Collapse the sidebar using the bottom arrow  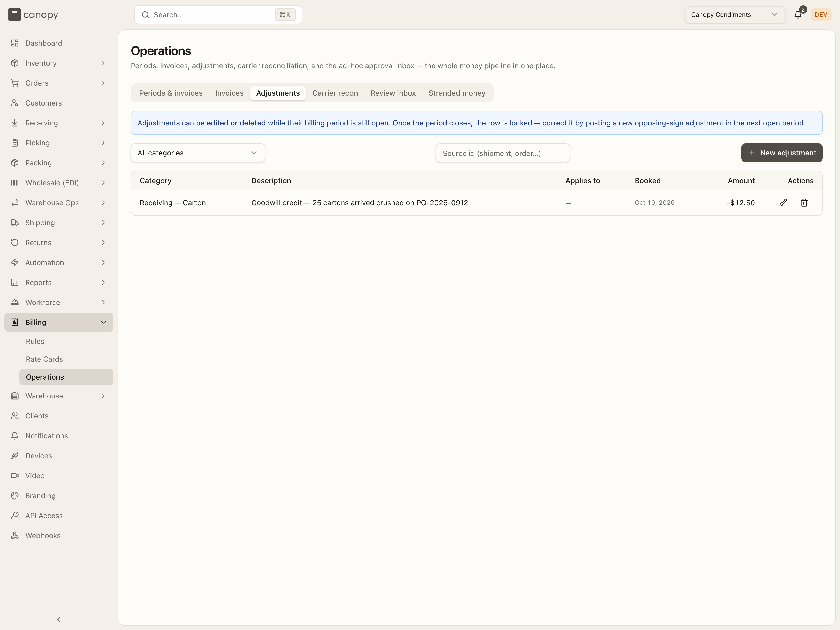coord(59,619)
